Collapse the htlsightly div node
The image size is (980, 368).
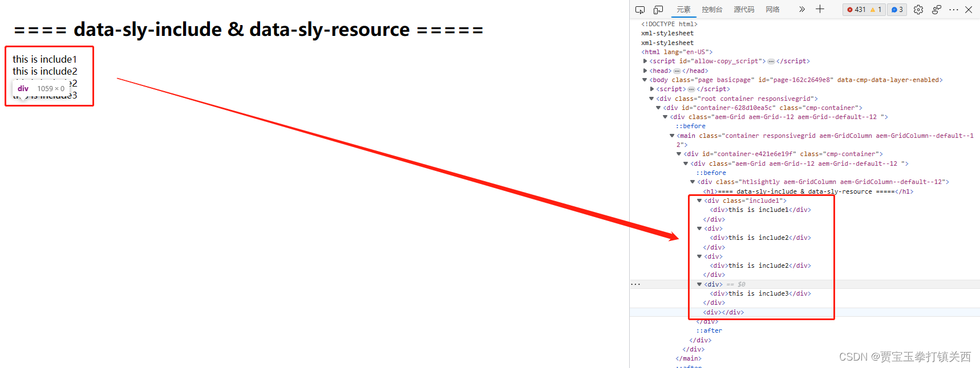click(x=693, y=182)
